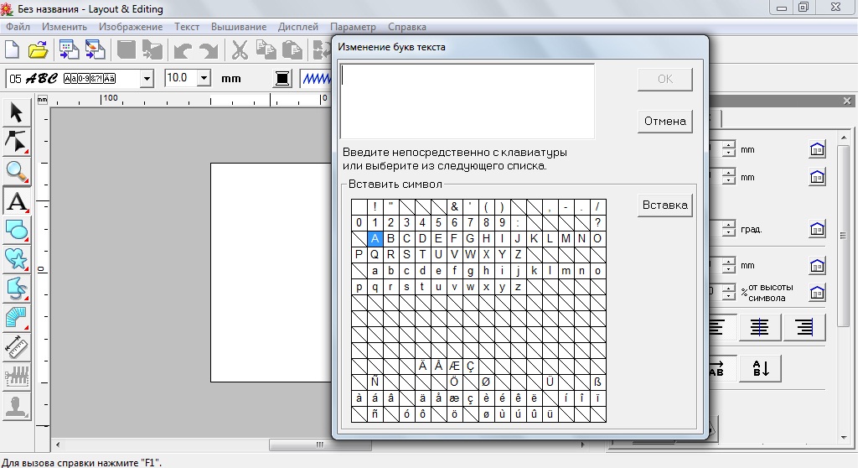Click the Вставка button

pos(664,205)
